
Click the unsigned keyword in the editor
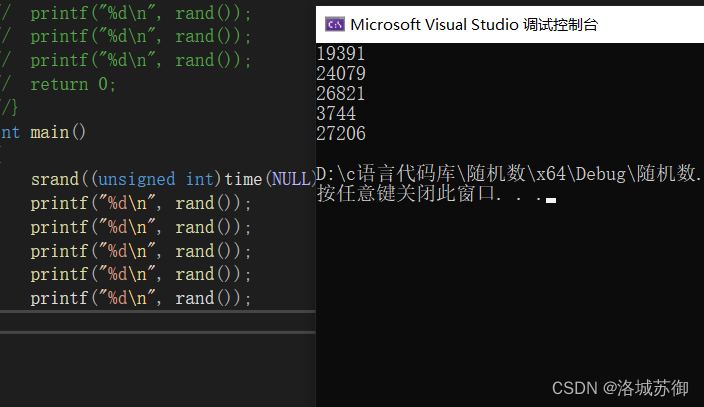click(x=136, y=179)
